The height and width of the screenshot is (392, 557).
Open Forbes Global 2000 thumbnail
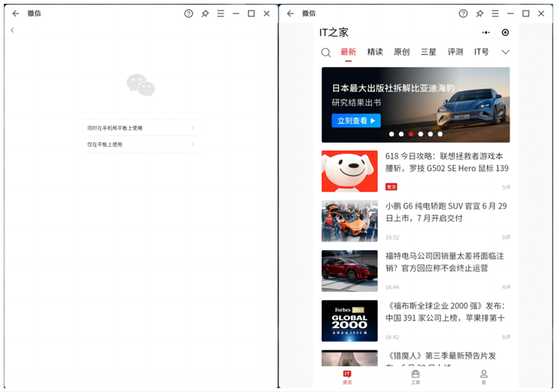pos(350,320)
